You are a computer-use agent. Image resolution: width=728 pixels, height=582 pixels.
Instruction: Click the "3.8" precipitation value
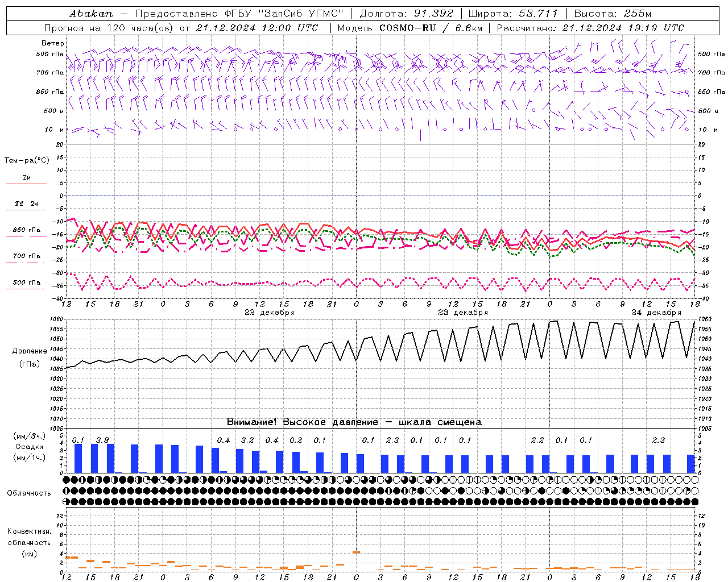[x=102, y=440]
